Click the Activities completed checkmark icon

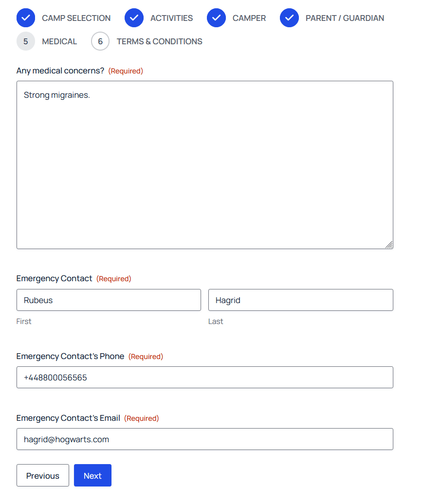point(134,18)
